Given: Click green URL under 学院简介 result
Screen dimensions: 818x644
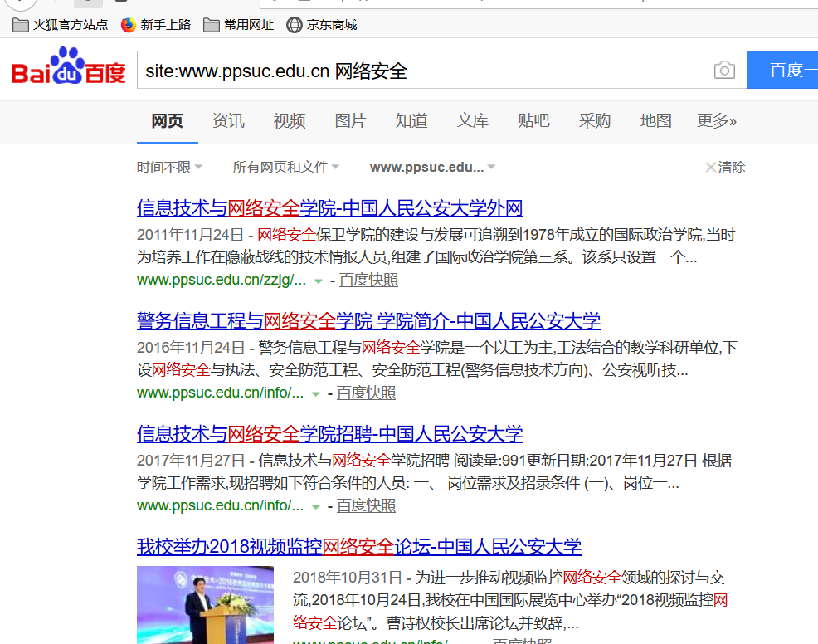Looking at the screenshot, I should click(x=220, y=393).
